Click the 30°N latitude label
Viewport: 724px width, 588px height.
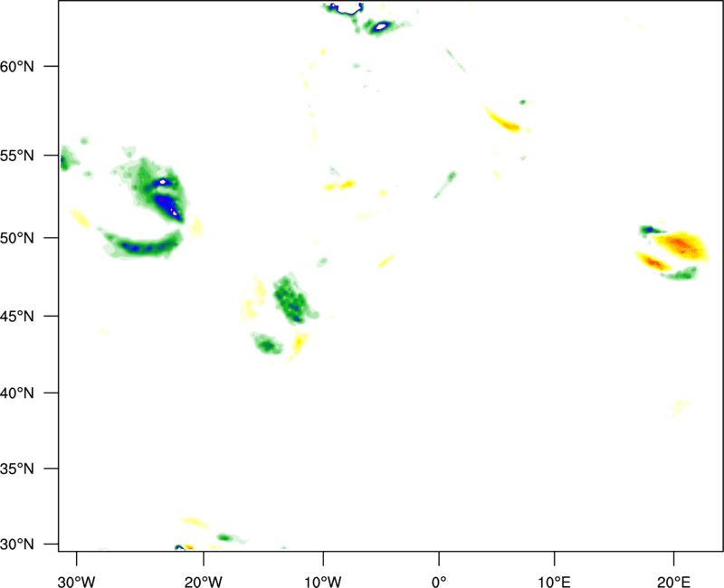(17, 545)
